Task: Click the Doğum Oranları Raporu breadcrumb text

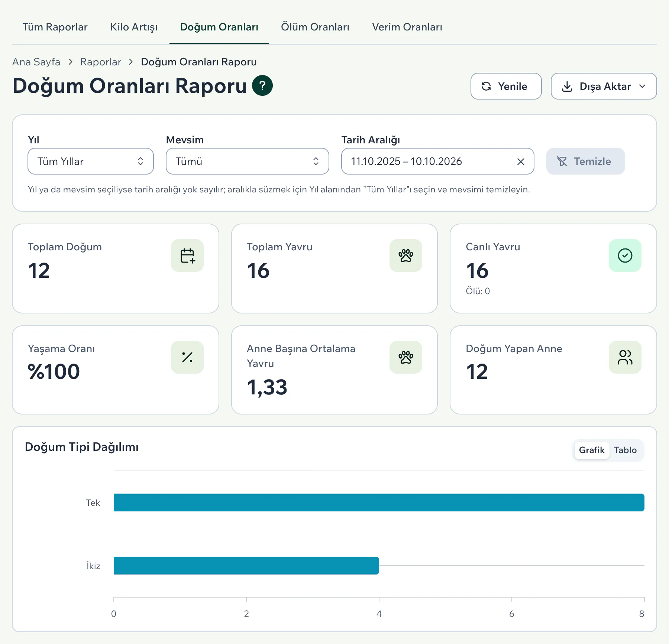Action: pos(199,62)
